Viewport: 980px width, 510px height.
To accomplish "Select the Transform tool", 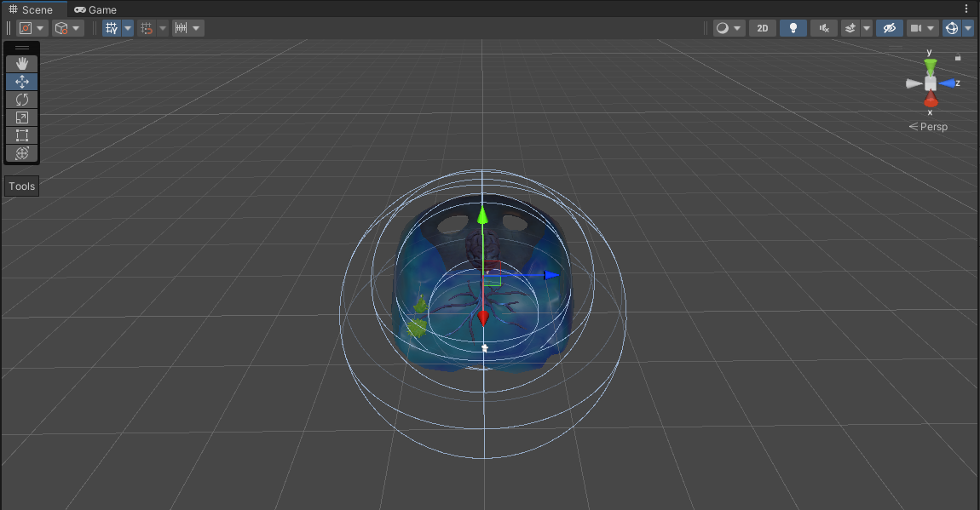I will point(22,153).
